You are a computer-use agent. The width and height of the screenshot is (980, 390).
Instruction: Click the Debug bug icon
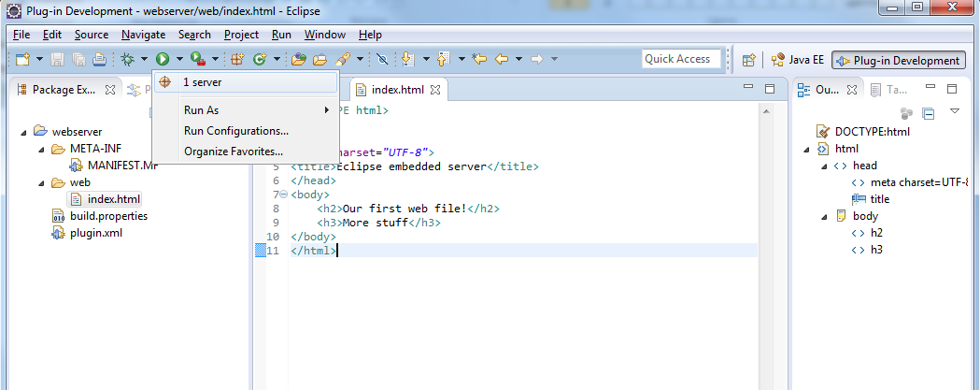point(128,60)
